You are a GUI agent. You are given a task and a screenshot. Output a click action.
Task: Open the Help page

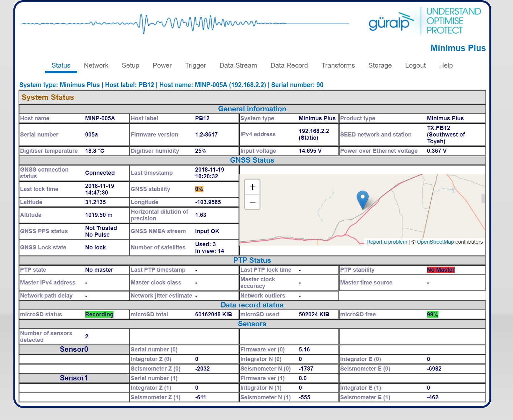pos(446,65)
